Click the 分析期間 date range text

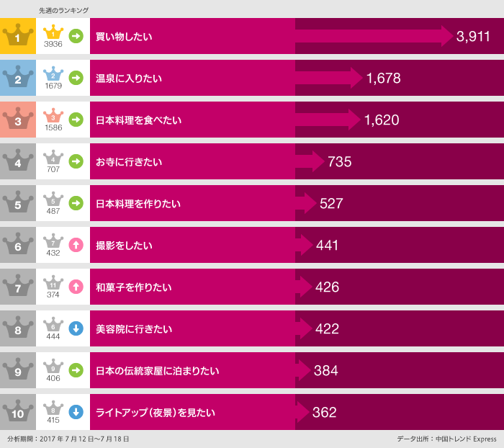click(68, 439)
